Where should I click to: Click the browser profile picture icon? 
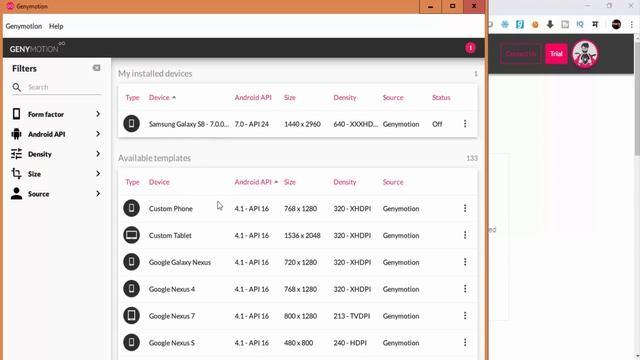[616, 24]
